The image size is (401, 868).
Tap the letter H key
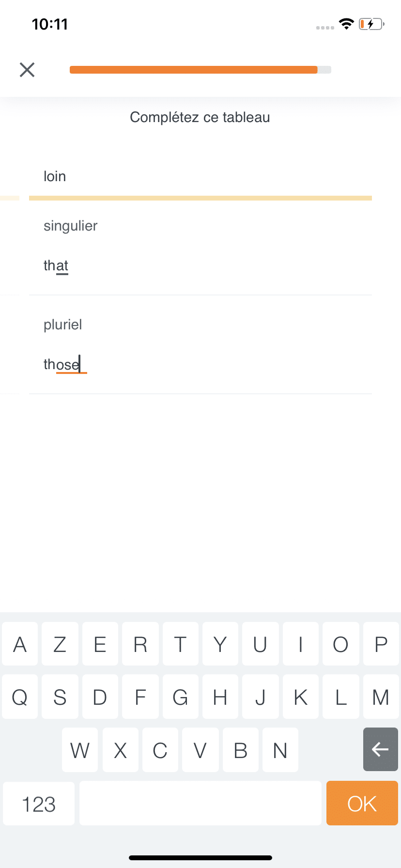pyautogui.click(x=220, y=697)
